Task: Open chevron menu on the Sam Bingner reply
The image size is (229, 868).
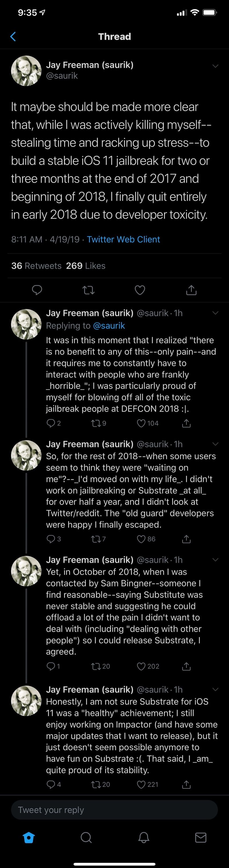Action: tap(216, 560)
